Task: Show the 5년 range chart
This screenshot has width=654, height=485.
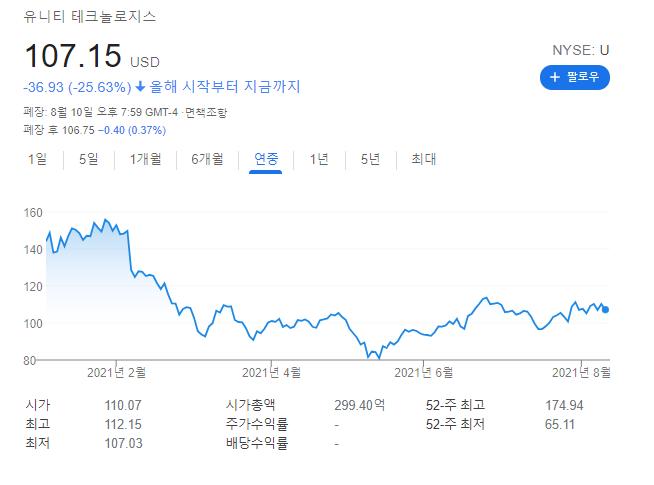Action: pos(370,159)
